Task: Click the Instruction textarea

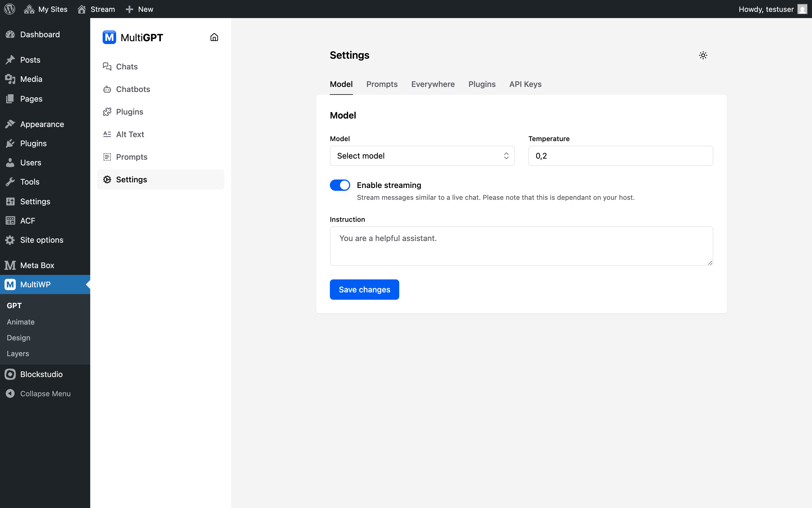Action: pyautogui.click(x=521, y=246)
